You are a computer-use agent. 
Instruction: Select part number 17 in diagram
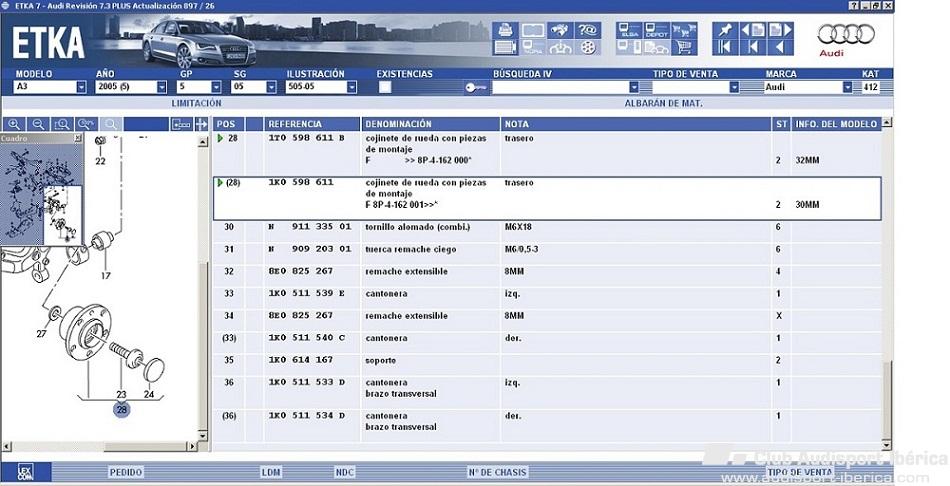point(106,276)
